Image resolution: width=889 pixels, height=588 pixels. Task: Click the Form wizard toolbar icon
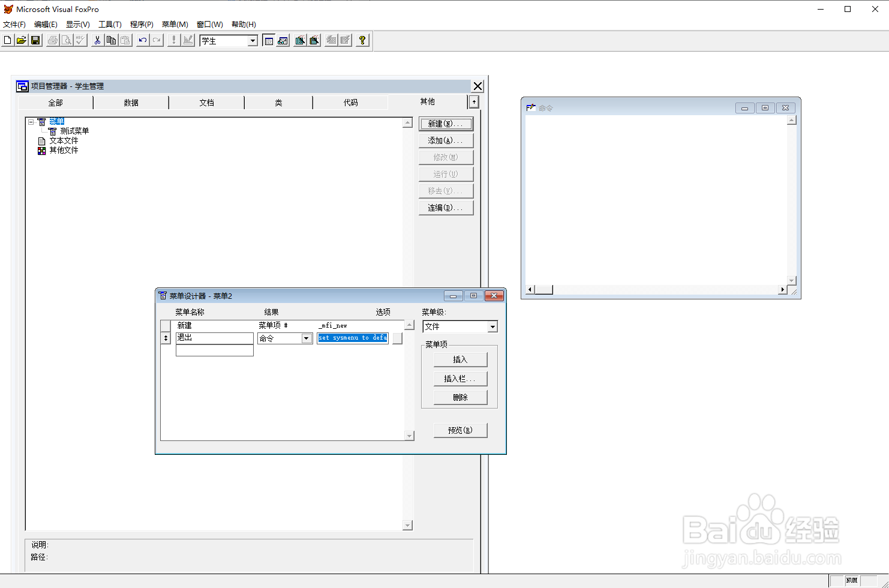coord(300,40)
